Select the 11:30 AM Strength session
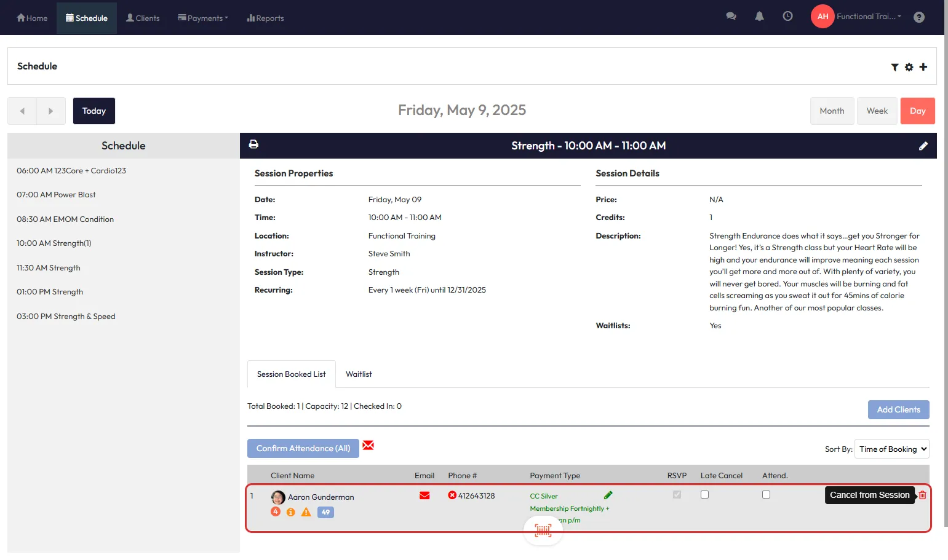 click(x=49, y=268)
